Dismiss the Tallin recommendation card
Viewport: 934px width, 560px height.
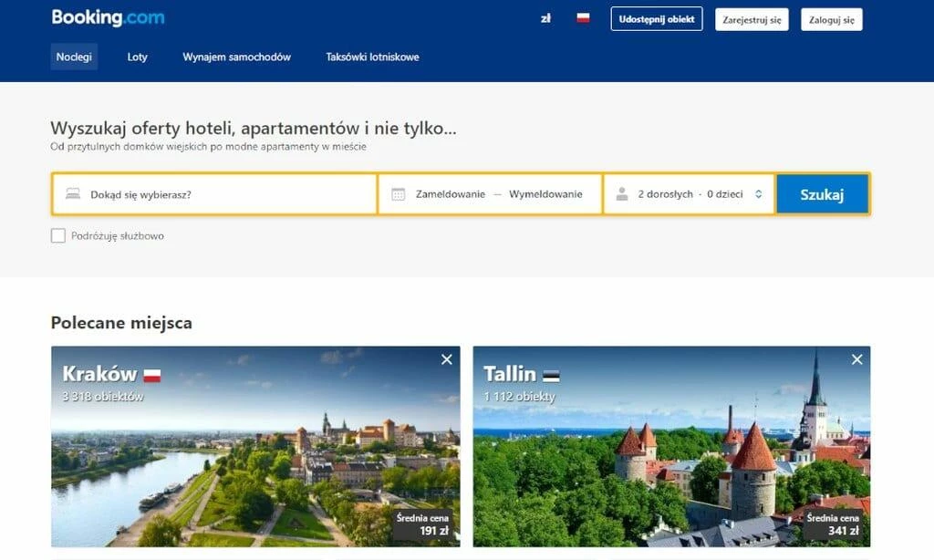pos(857,359)
